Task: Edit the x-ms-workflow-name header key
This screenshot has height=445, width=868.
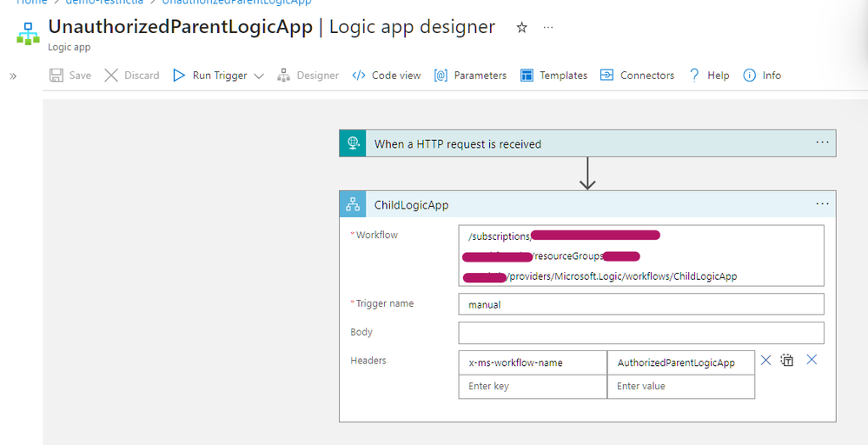Action: pyautogui.click(x=533, y=362)
